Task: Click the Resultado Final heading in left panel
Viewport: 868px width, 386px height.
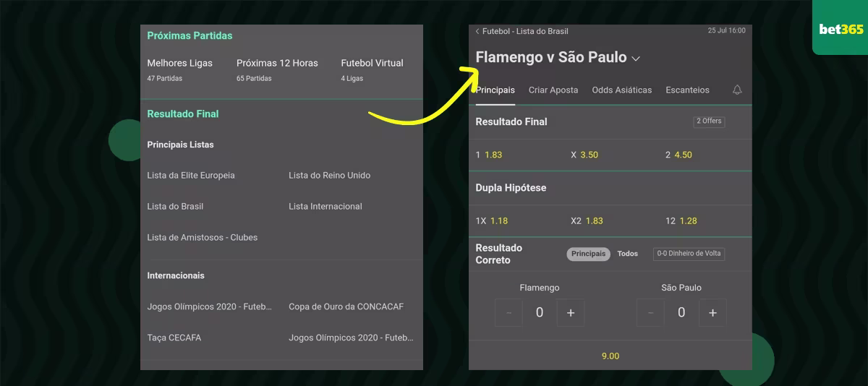Action: [x=183, y=113]
